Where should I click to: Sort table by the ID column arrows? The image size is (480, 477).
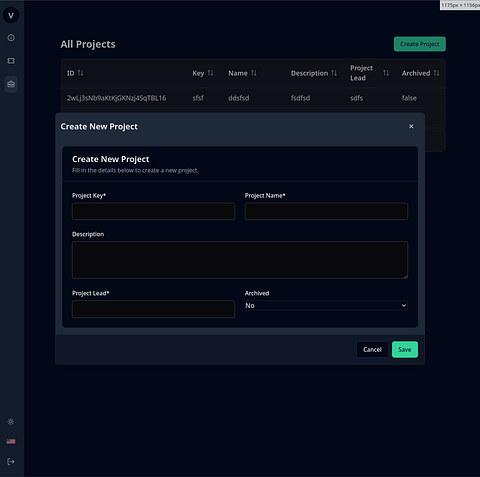[x=81, y=73]
